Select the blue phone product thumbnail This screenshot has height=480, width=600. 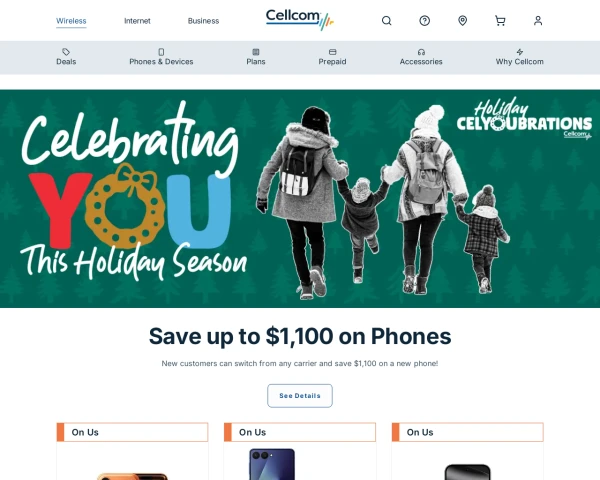tap(272, 464)
